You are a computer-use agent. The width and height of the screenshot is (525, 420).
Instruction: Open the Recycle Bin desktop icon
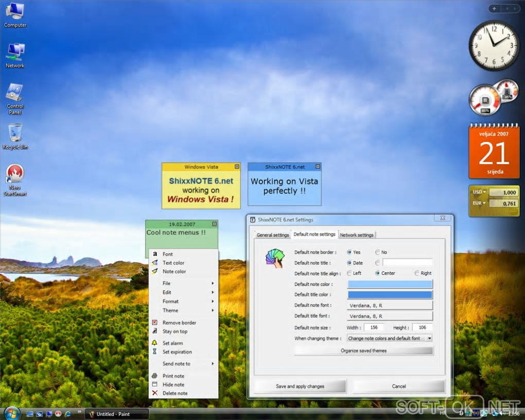[x=15, y=136]
